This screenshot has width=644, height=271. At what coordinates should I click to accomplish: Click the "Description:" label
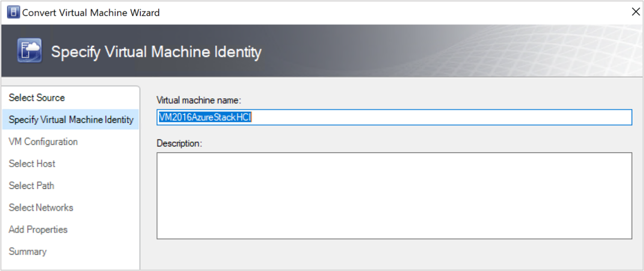179,143
